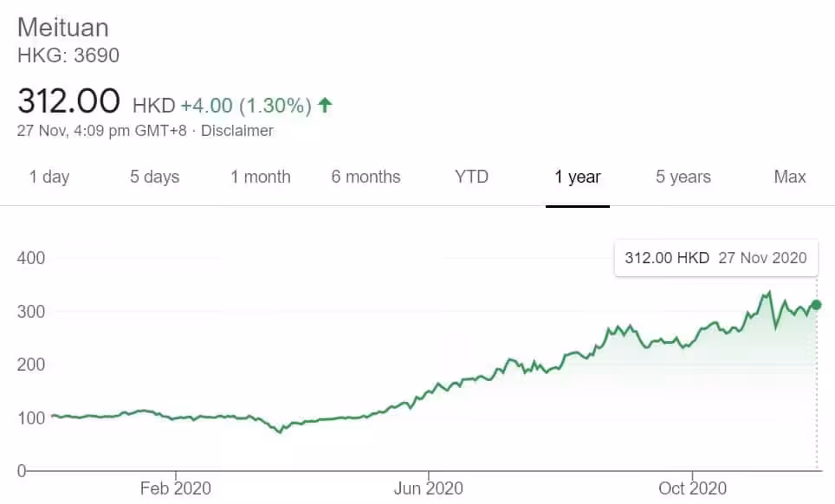Switch to the 1 day tab
The image size is (835, 504).
point(49,177)
